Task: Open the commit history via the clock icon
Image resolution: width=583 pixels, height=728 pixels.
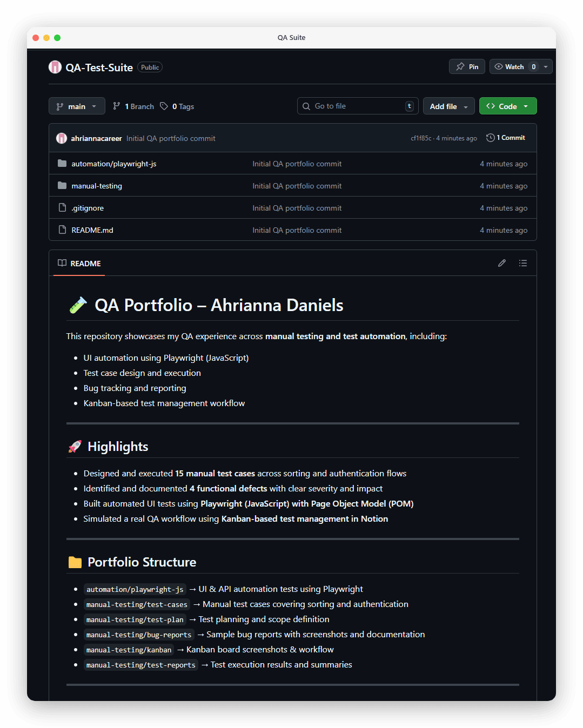Action: (491, 137)
